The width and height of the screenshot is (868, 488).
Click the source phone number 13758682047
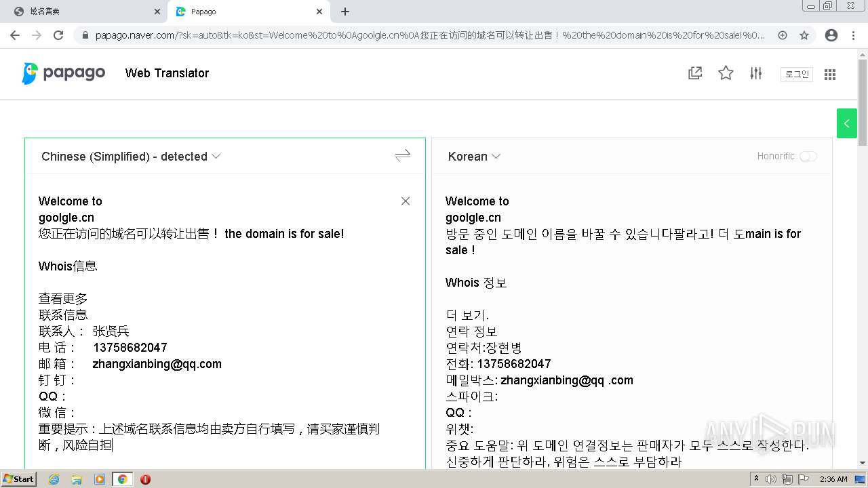[x=130, y=348]
